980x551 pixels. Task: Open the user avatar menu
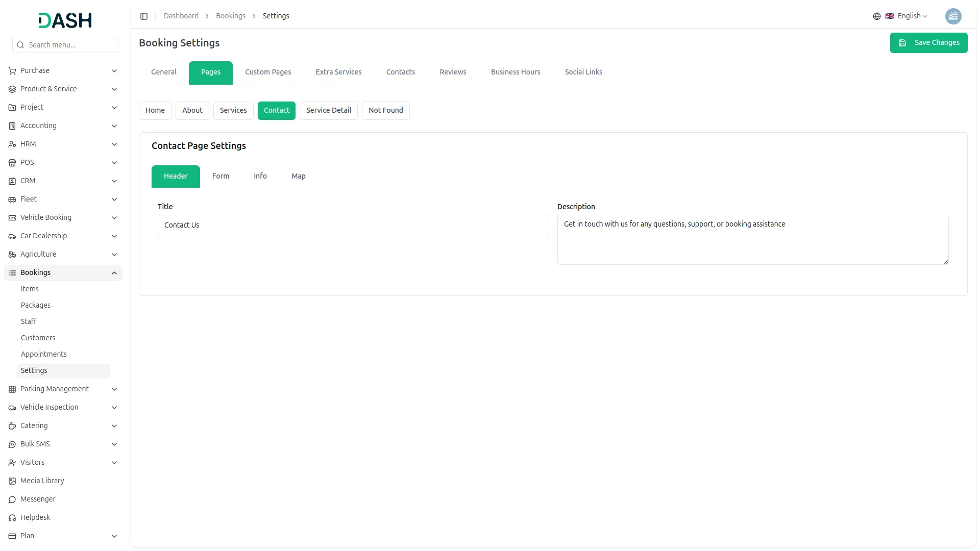(x=953, y=16)
